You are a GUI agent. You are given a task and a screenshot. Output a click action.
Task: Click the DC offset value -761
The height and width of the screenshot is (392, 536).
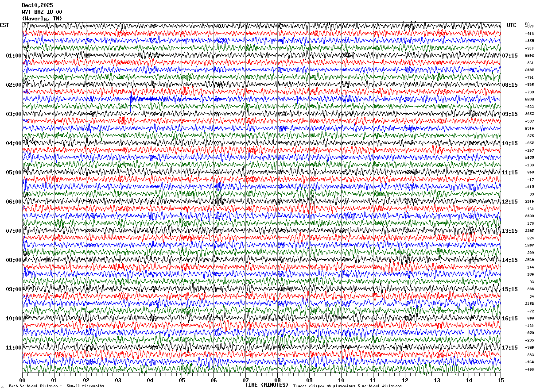tap(529, 77)
